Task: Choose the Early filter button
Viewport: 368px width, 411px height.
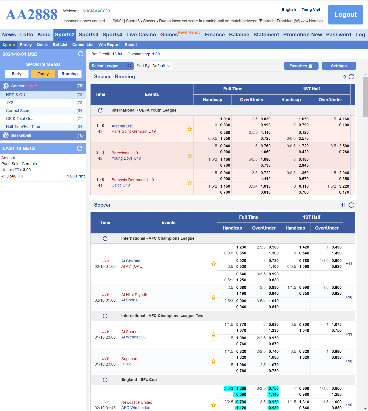Action: 16,74
